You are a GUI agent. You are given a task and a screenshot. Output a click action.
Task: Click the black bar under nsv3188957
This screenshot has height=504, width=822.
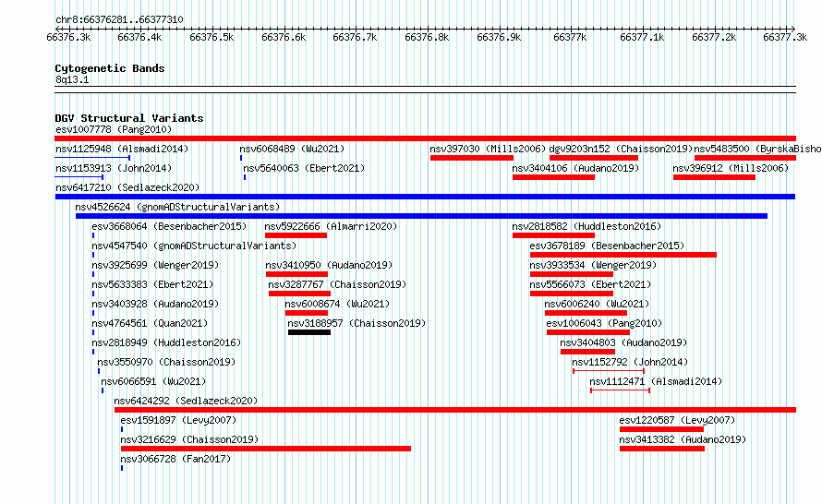(309, 332)
